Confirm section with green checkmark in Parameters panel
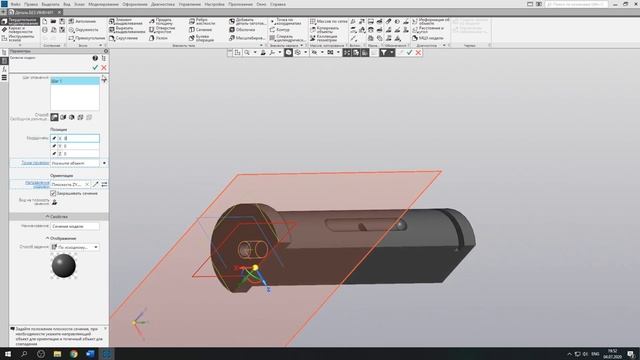The height and width of the screenshot is (360, 640). pos(95,67)
